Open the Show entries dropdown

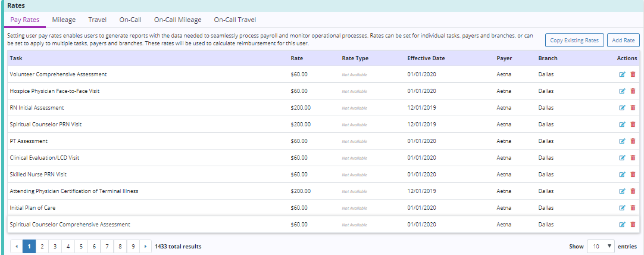click(x=602, y=246)
